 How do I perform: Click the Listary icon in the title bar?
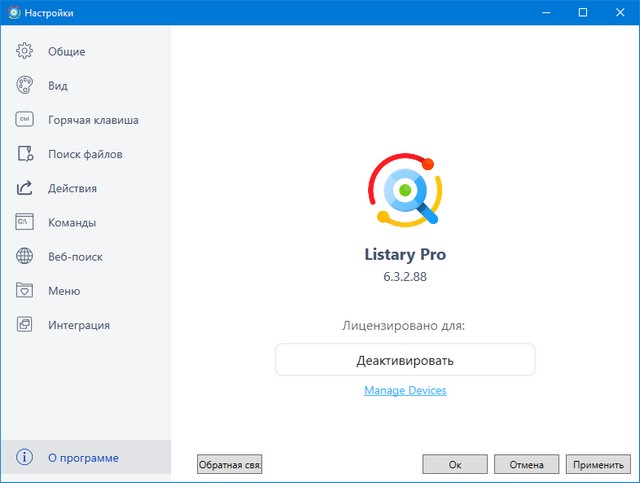point(13,13)
